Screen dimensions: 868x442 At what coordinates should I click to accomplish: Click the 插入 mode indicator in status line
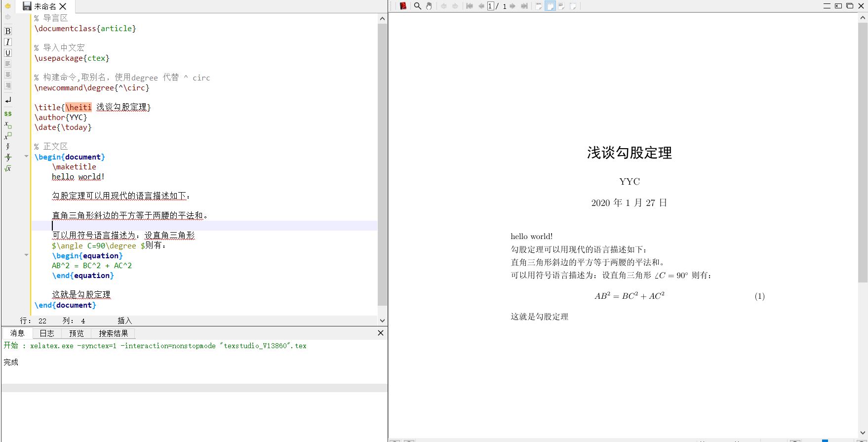(124, 321)
